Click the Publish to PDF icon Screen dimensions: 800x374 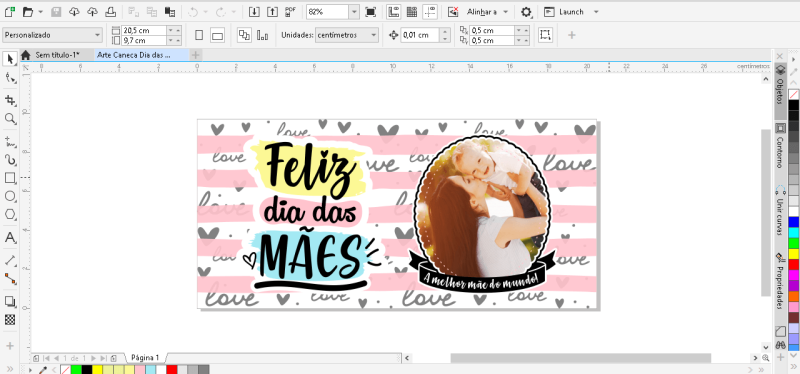291,11
